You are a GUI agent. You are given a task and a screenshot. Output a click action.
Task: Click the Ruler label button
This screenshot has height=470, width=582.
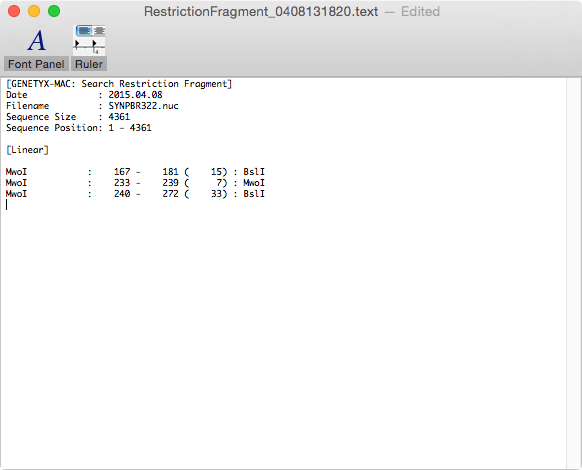pyautogui.click(x=89, y=64)
